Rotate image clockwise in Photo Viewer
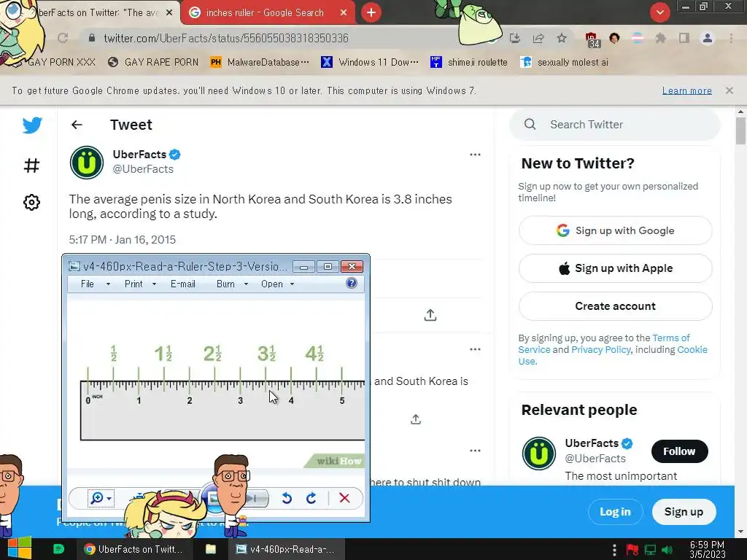 pos(311,498)
